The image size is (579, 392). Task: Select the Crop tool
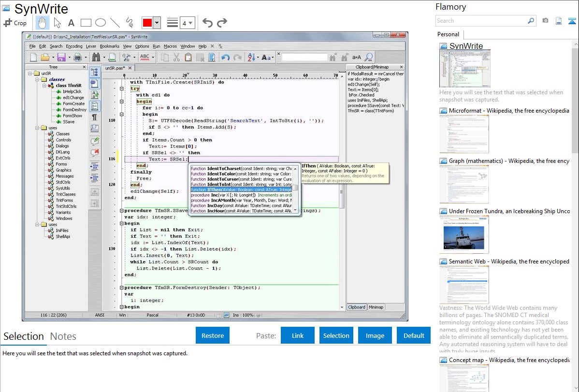tap(15, 23)
